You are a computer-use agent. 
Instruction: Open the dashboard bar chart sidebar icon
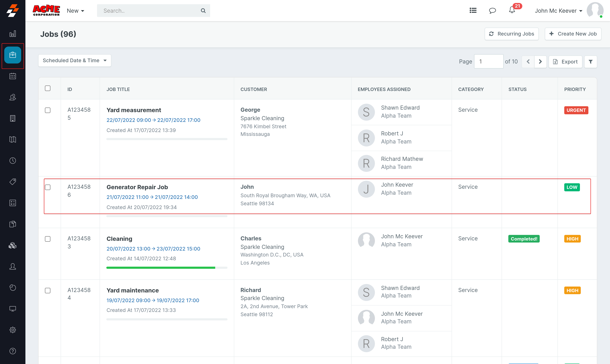[13, 34]
